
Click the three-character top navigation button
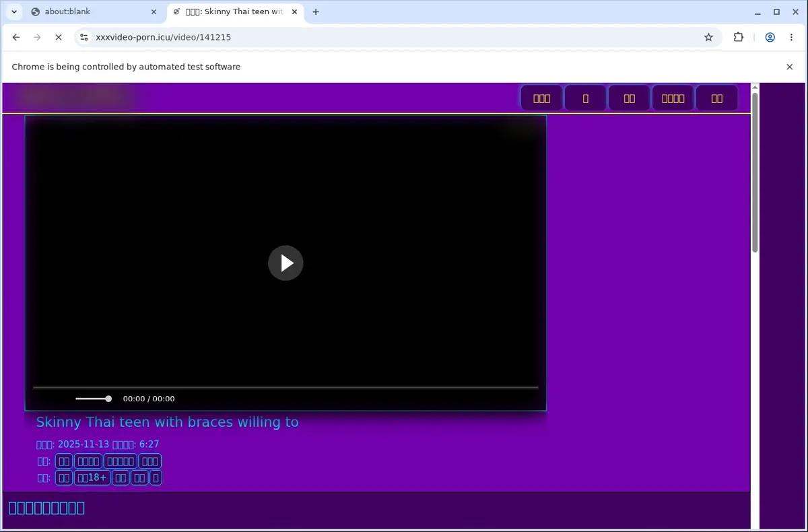tap(541, 98)
